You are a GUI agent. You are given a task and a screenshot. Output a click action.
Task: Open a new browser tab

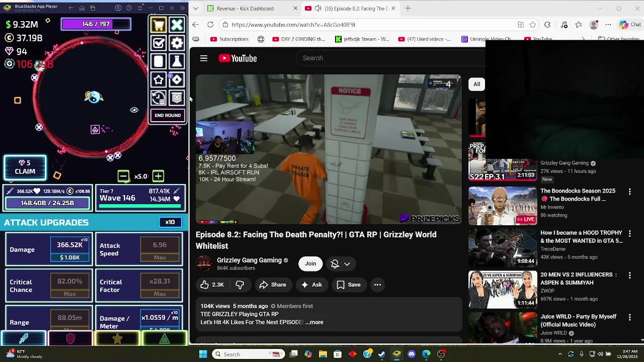(408, 9)
